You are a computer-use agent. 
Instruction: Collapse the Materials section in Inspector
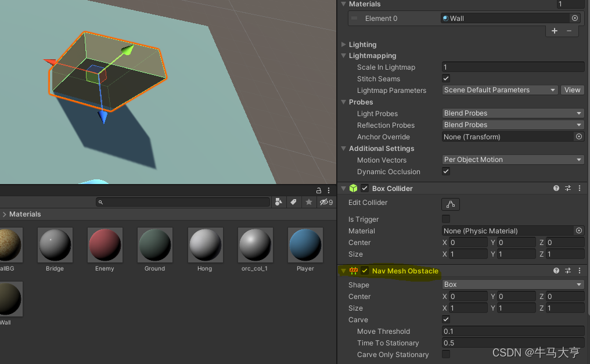click(x=343, y=3)
